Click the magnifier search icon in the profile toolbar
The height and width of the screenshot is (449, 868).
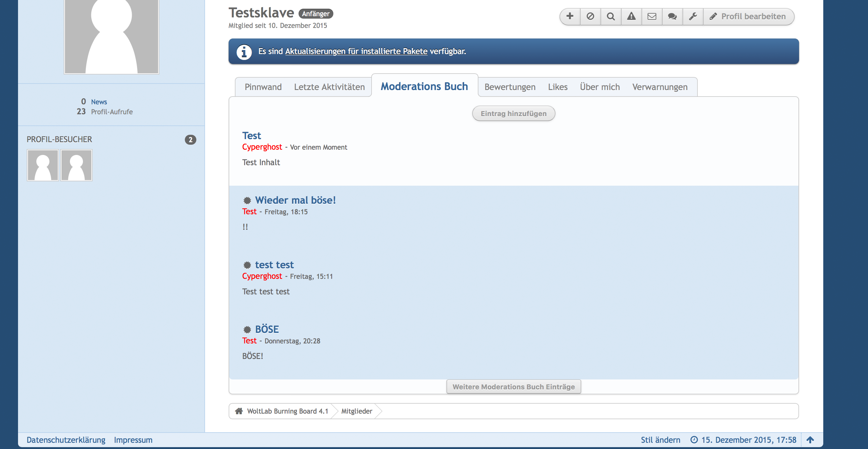point(611,16)
